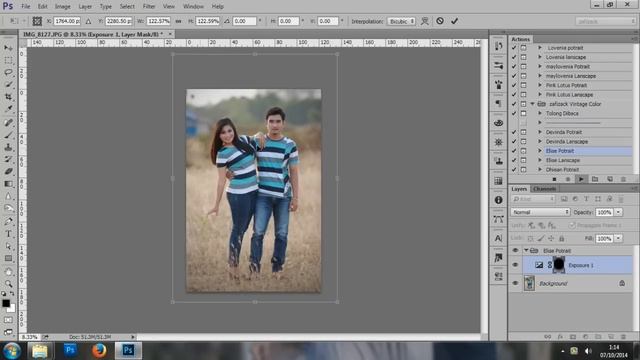Hide the Elise Potrait layer group

point(515,250)
